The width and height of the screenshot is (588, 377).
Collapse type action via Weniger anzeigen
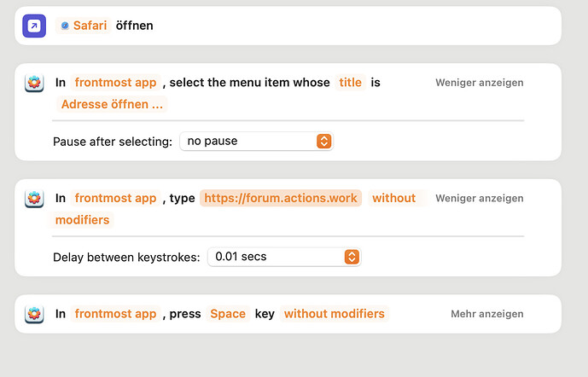[x=479, y=198]
